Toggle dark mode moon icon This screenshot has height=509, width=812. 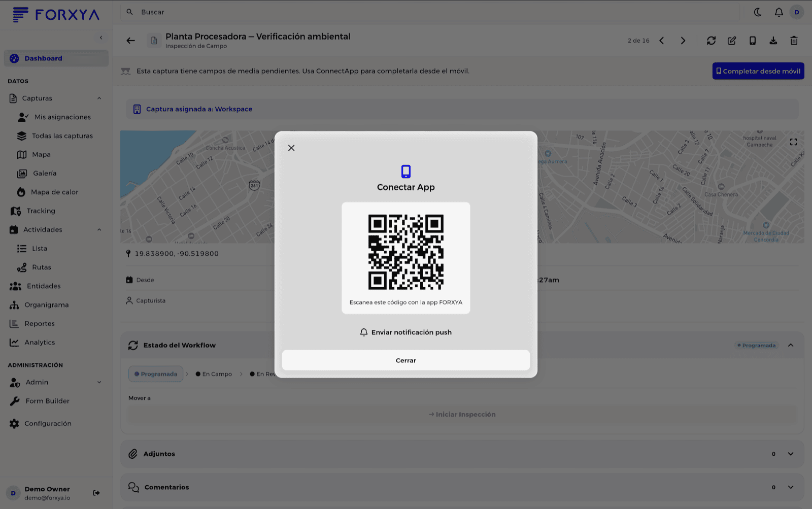tap(758, 12)
